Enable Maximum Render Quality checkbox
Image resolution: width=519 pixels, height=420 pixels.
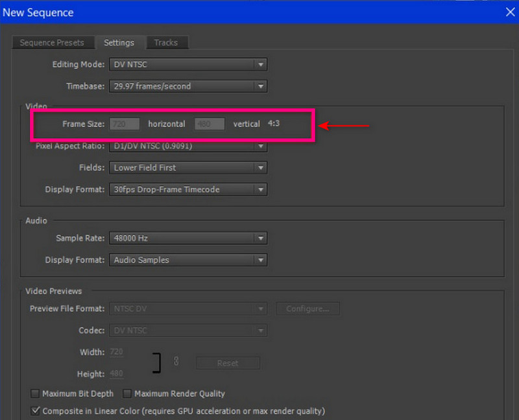pos(127,393)
